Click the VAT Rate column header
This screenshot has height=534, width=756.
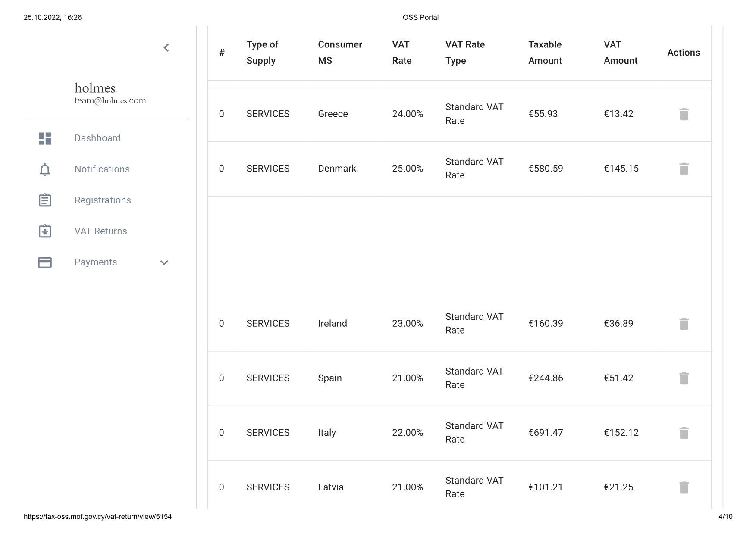point(402,53)
